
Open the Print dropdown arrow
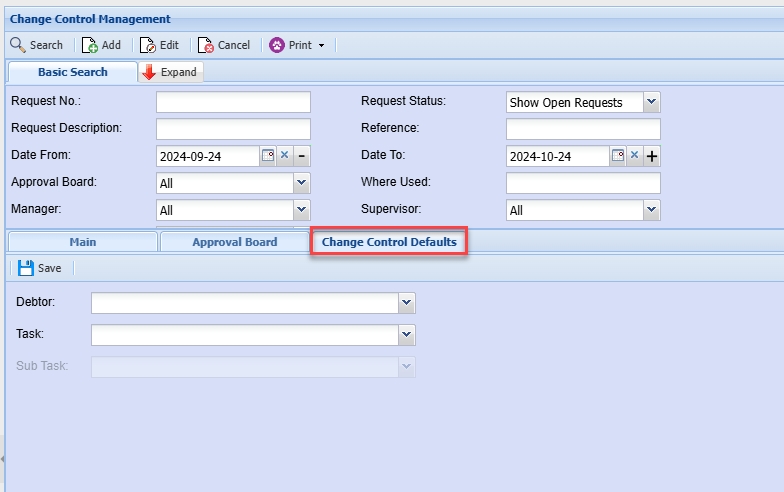click(x=322, y=46)
